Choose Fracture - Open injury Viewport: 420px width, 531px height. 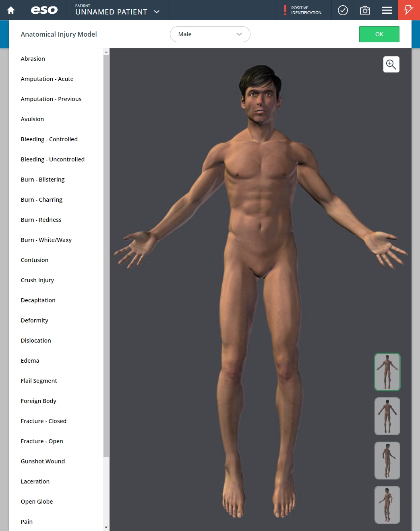point(42,441)
